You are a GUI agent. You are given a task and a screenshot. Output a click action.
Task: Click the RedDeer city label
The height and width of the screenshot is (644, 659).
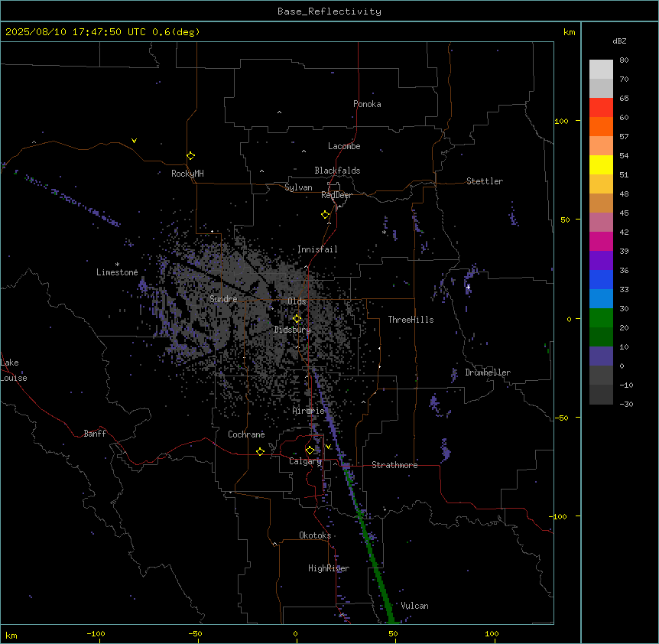point(336,195)
